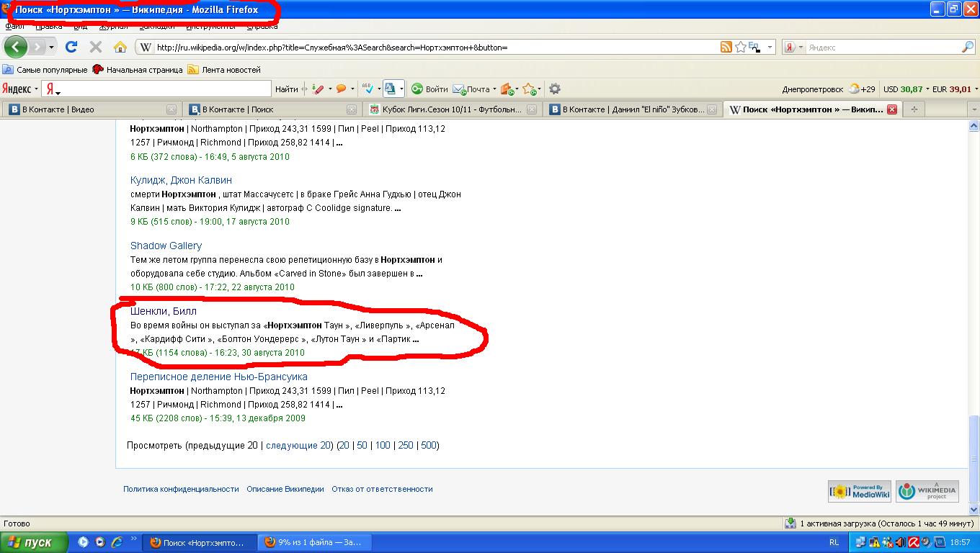
Task: Open Почта mail button
Action: coord(471,89)
